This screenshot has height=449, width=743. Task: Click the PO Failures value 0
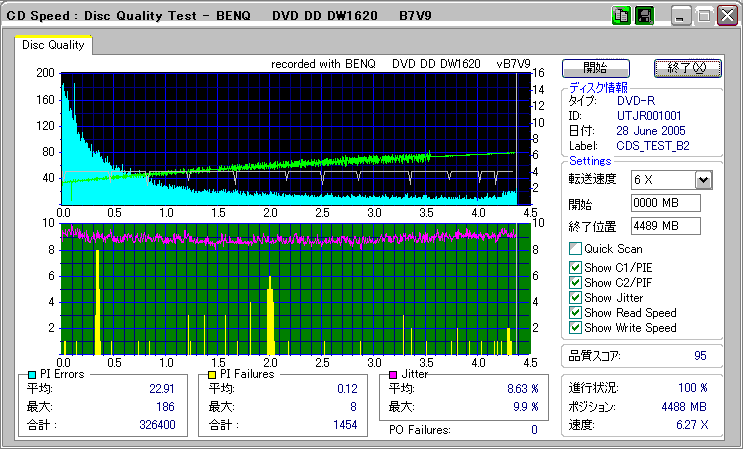click(534, 430)
